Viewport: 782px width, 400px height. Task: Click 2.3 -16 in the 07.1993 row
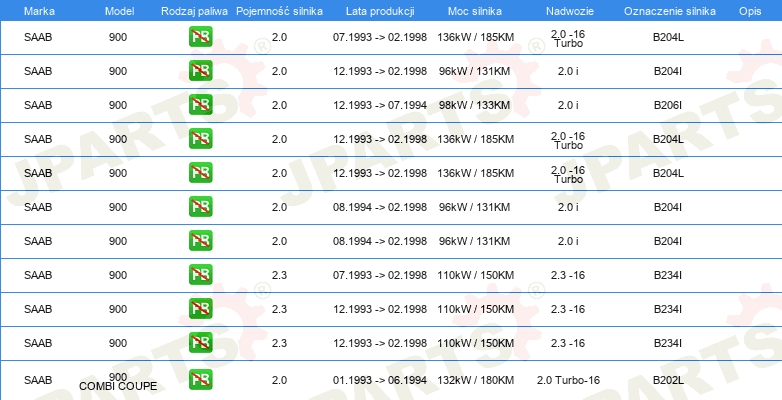click(x=568, y=275)
